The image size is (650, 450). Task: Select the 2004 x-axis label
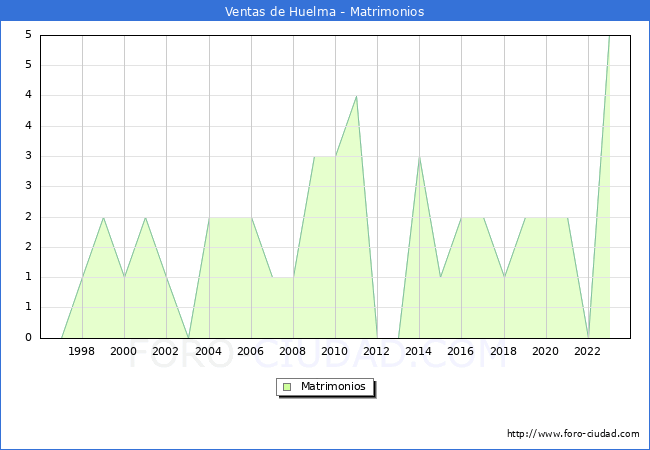(x=209, y=351)
